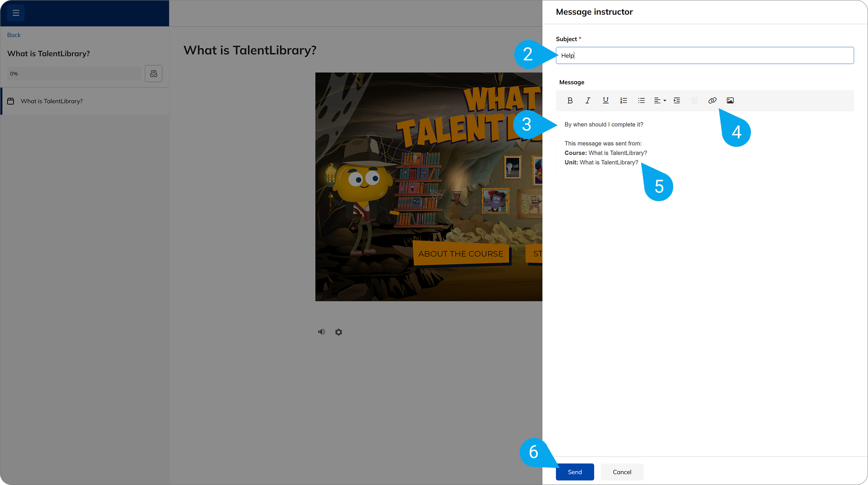
Task: Send the message to the instructor
Action: click(574, 472)
